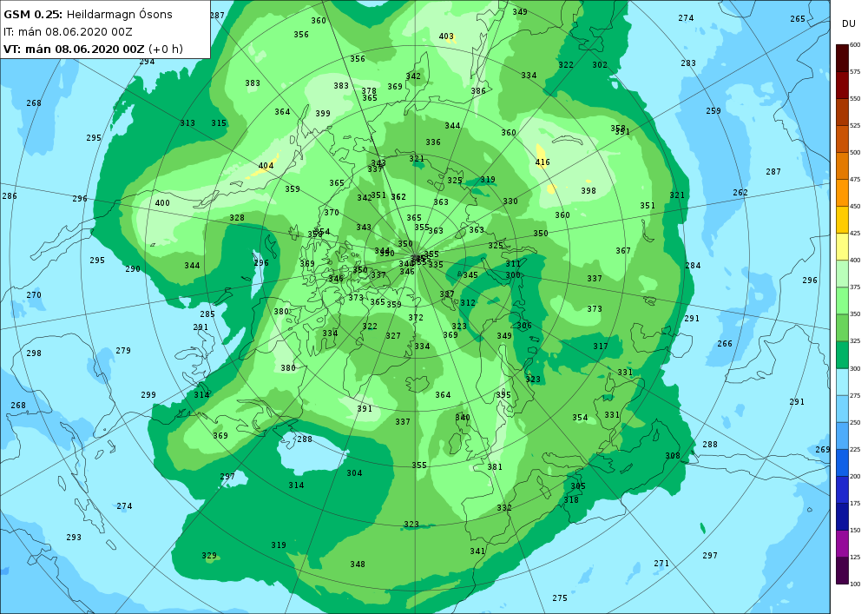Click the ozone value "265" on the map
The height and width of the screenshot is (614, 868).
pos(798,19)
